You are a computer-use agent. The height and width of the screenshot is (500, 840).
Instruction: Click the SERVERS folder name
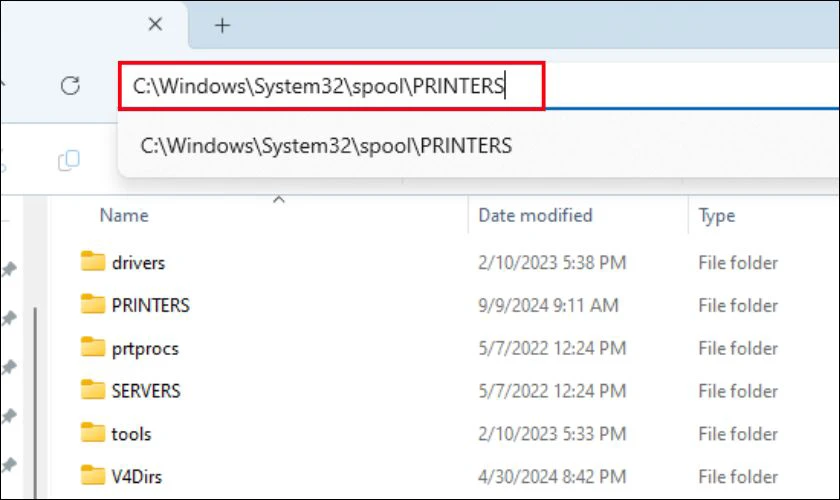point(146,391)
